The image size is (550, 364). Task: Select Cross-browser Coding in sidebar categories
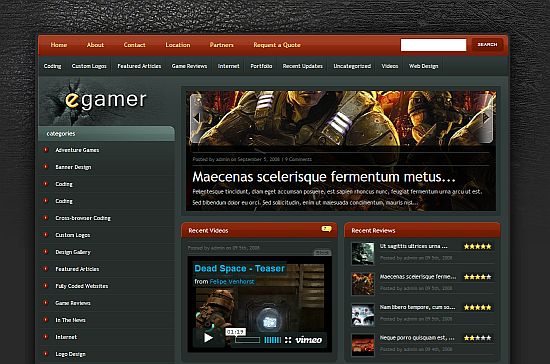point(83,218)
